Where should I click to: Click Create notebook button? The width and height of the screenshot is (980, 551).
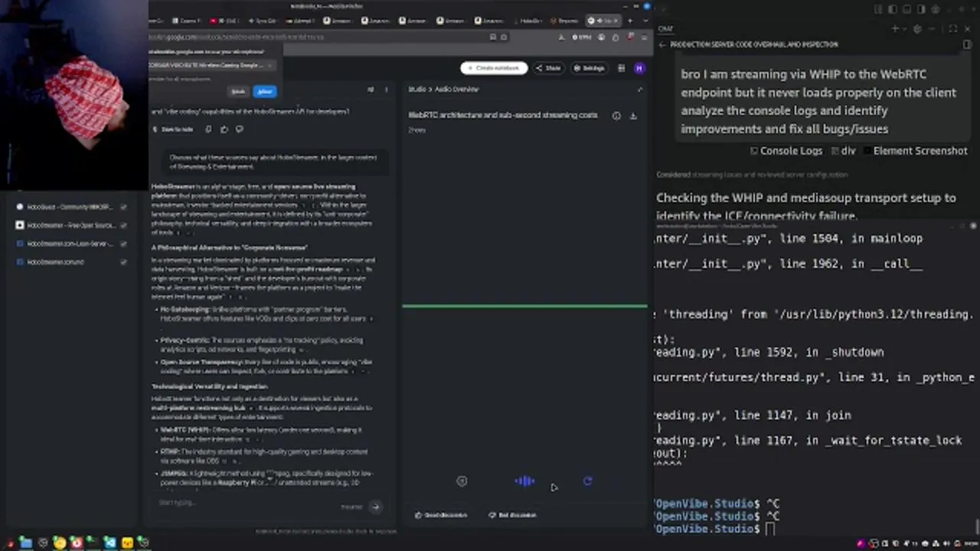pyautogui.click(x=494, y=68)
